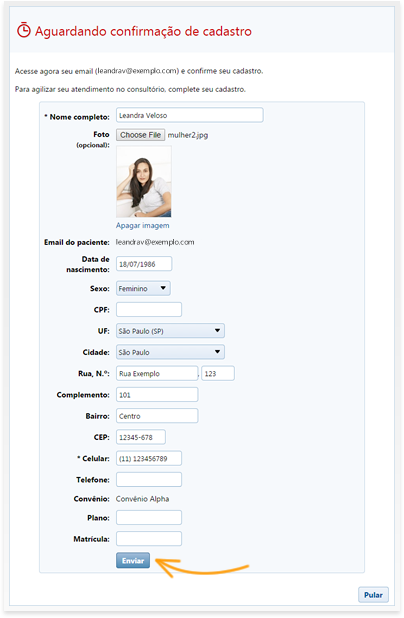The height and width of the screenshot is (618, 404).
Task: Focus the Data de nascimento field
Action: click(x=144, y=264)
